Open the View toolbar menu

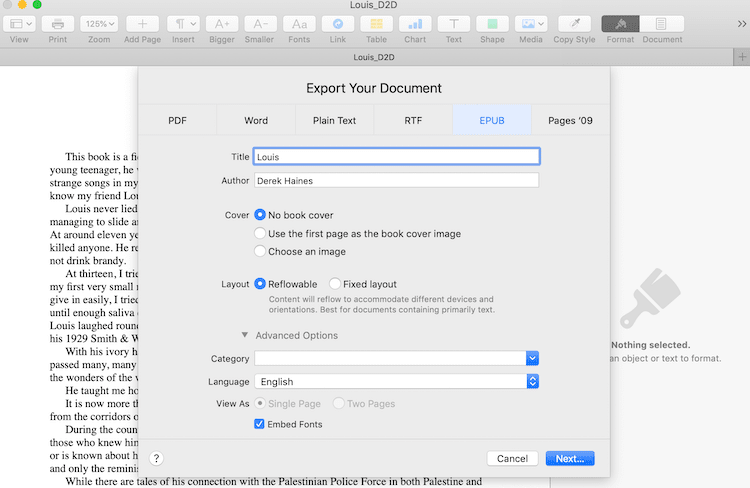pyautogui.click(x=20, y=24)
